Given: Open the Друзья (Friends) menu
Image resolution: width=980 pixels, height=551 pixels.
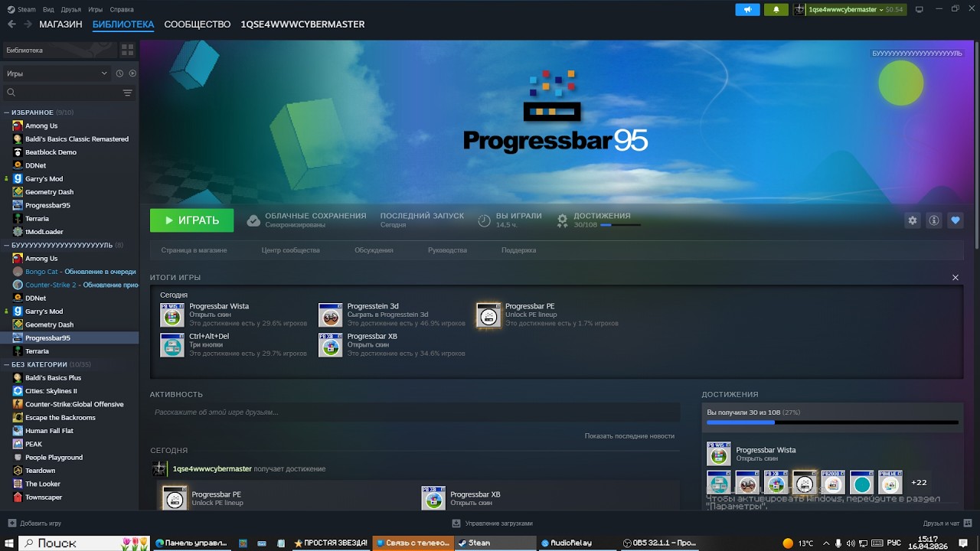Looking at the screenshot, I should click(71, 9).
